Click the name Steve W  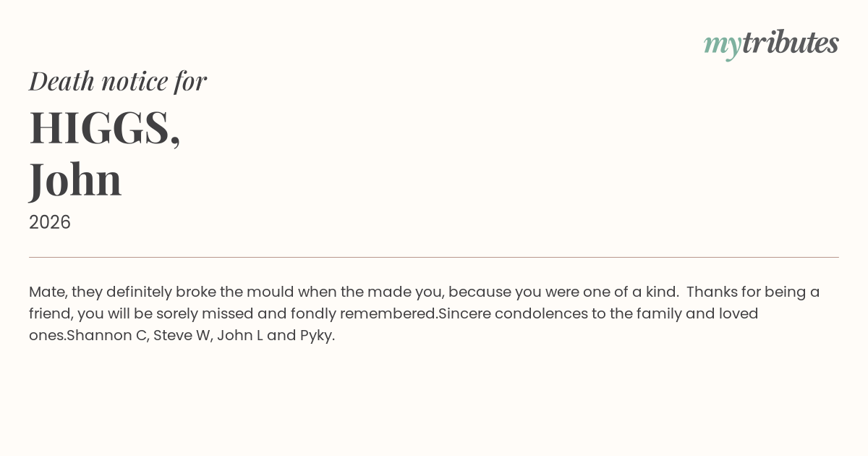pos(182,336)
